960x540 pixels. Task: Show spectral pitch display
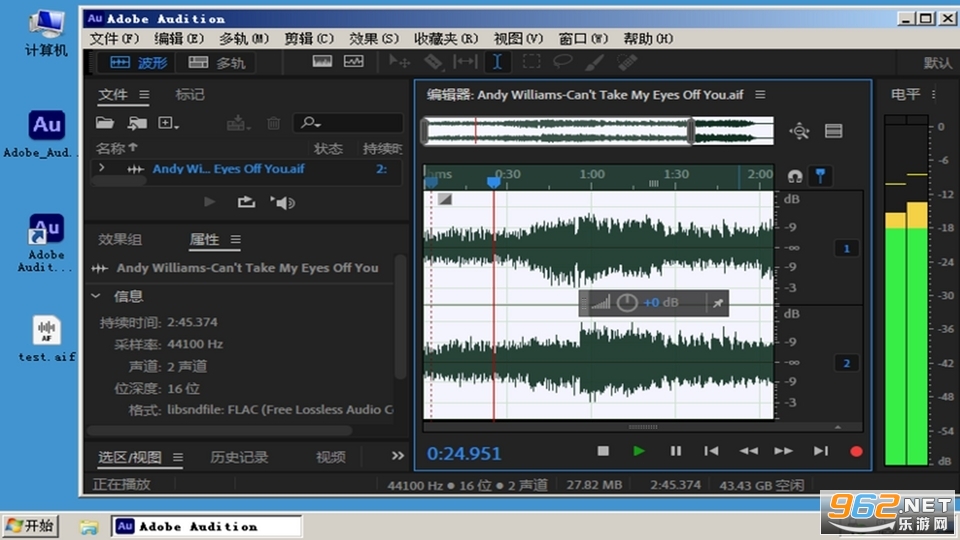(x=353, y=62)
